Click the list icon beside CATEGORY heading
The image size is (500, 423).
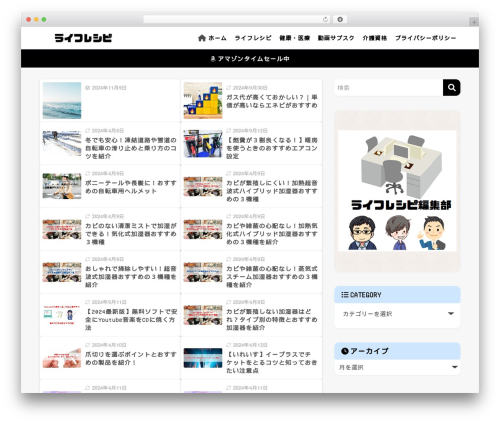click(x=345, y=295)
